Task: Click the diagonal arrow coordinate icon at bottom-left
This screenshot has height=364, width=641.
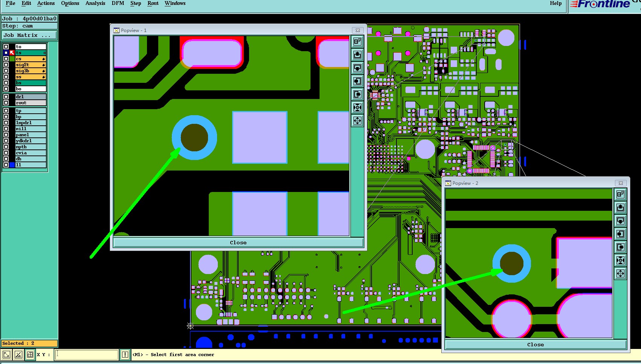Action: pyautogui.click(x=6, y=355)
